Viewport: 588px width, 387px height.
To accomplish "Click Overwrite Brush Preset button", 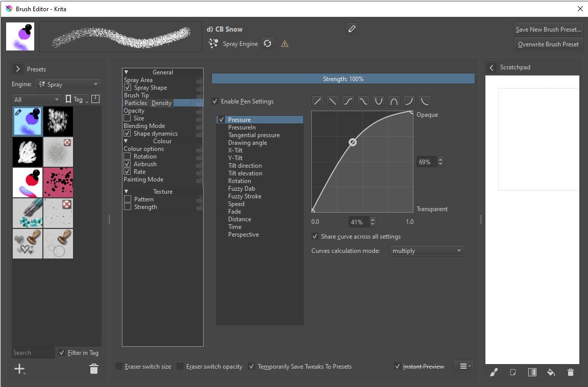I will (548, 44).
